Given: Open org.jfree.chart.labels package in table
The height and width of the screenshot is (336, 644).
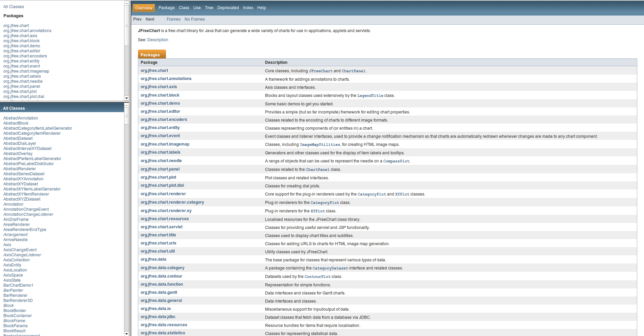Looking at the screenshot, I should coord(160,152).
